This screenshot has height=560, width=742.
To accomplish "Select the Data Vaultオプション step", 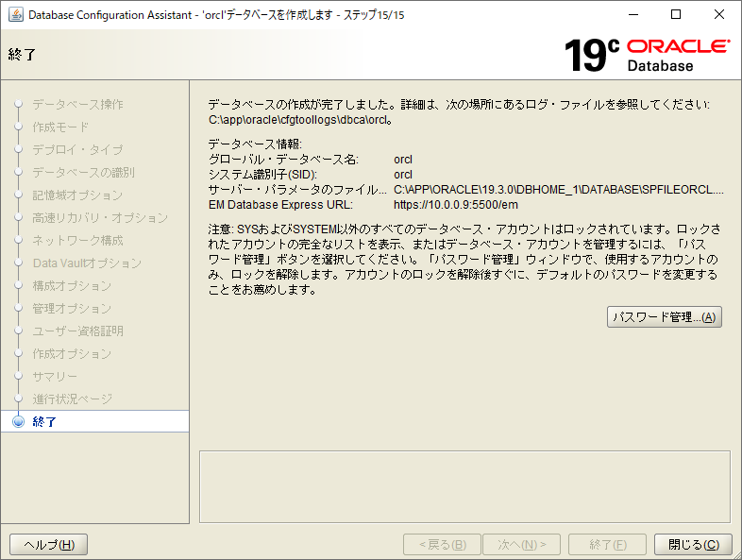I will pos(87,263).
